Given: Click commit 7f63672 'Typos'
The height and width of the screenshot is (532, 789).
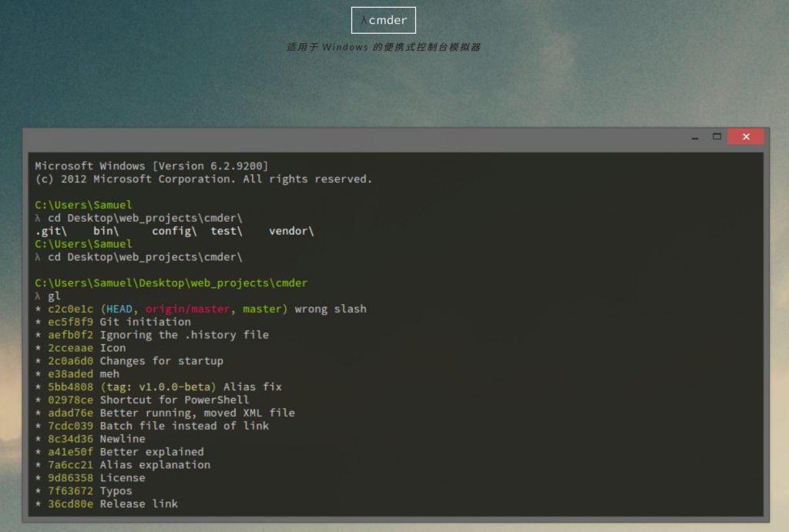Looking at the screenshot, I should (83, 491).
